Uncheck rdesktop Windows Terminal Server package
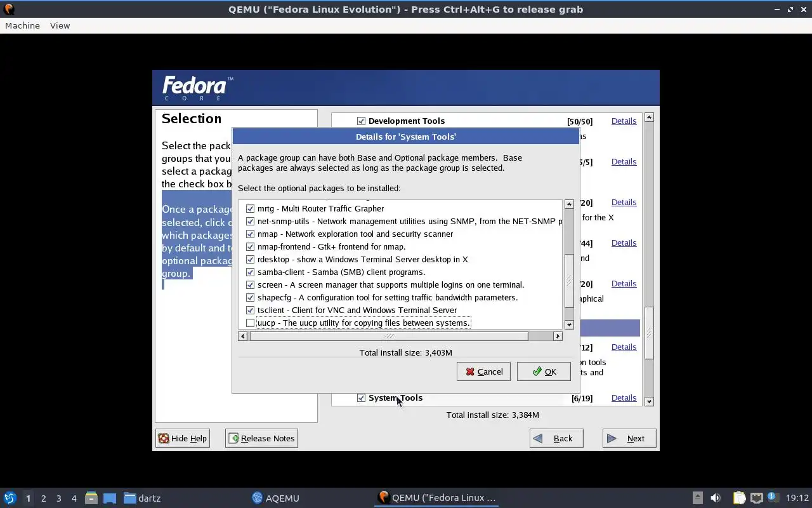This screenshot has width=812, height=508. pyautogui.click(x=250, y=259)
